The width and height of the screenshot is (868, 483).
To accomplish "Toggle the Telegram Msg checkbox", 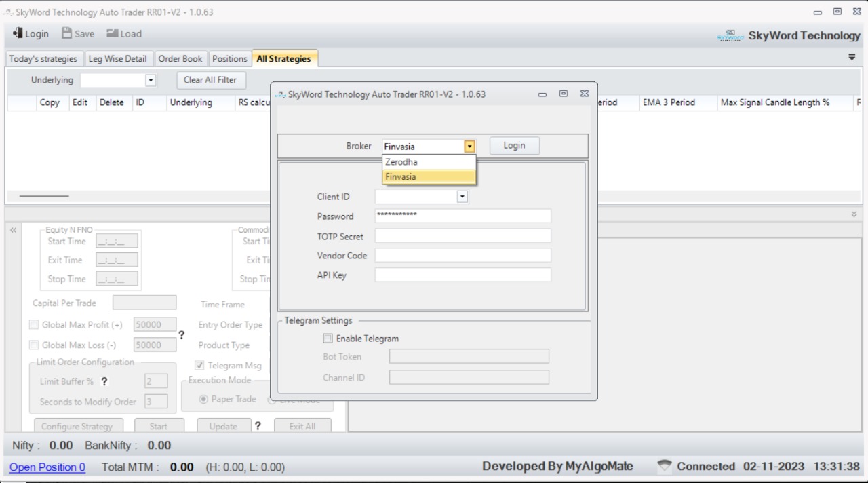I will click(199, 365).
